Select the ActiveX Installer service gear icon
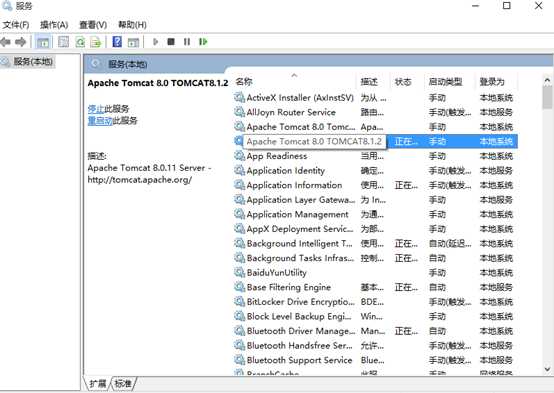Image resolution: width=554 pixels, height=393 pixels. click(240, 97)
